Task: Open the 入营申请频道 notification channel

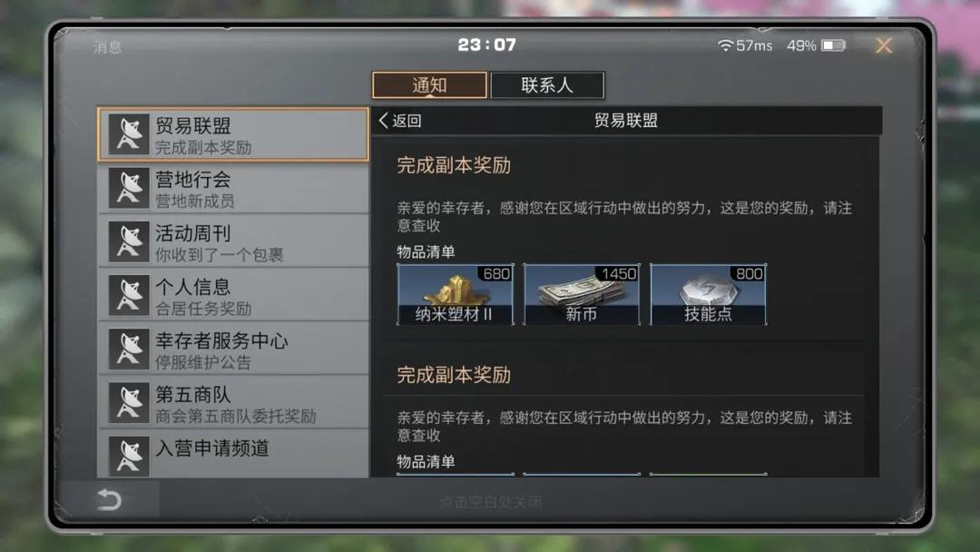Action: (x=234, y=455)
